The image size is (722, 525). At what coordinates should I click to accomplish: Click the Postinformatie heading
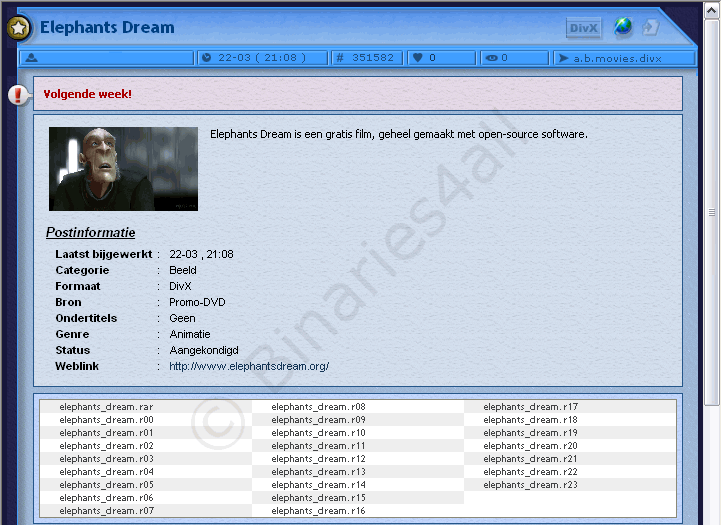click(91, 232)
